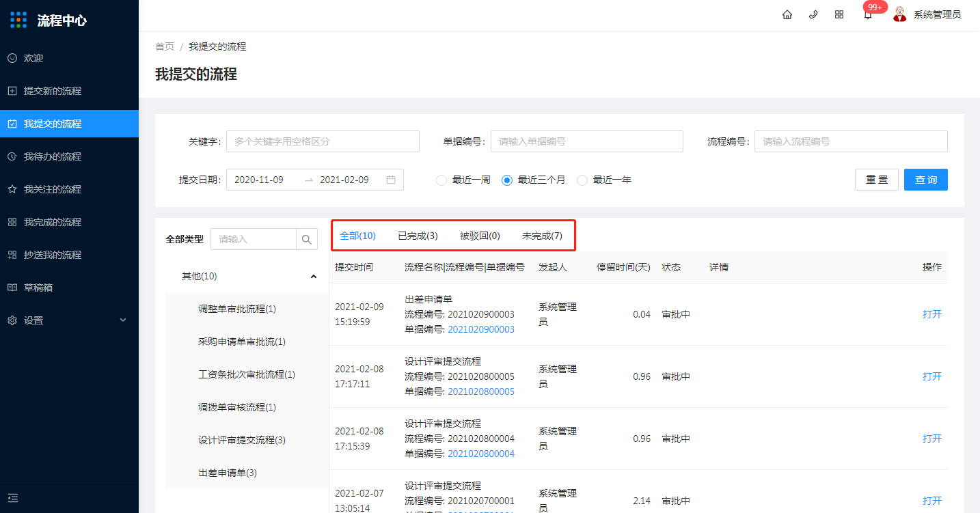This screenshot has width=980, height=513.
Task: Click 单据编号 link 2021020800004
Action: (481, 454)
